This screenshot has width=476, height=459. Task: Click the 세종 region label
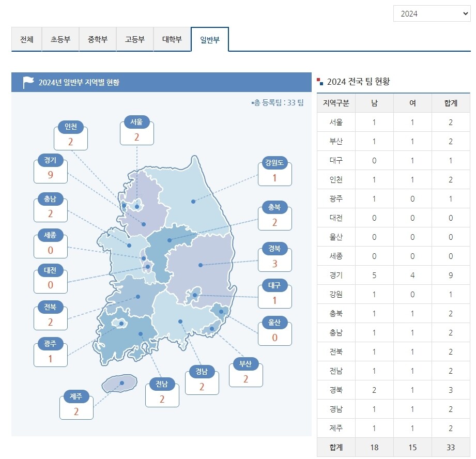50,236
